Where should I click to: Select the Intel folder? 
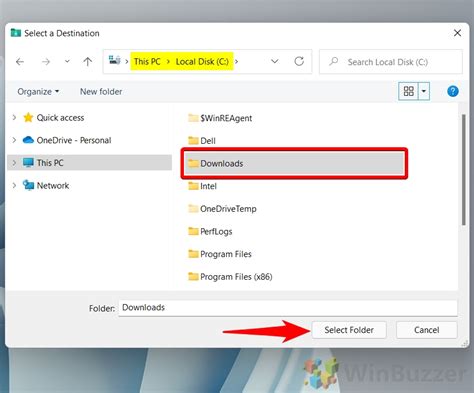(x=202, y=186)
